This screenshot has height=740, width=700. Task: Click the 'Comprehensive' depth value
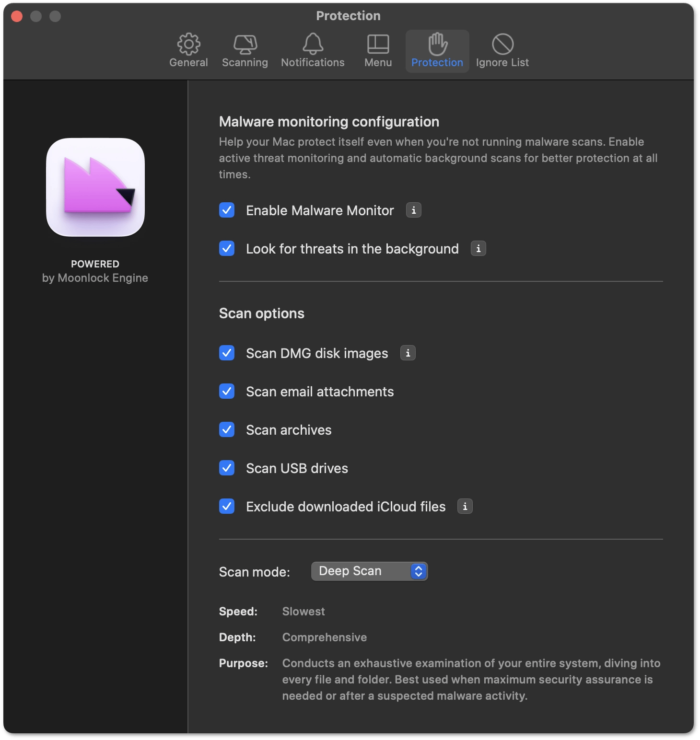[x=325, y=637]
